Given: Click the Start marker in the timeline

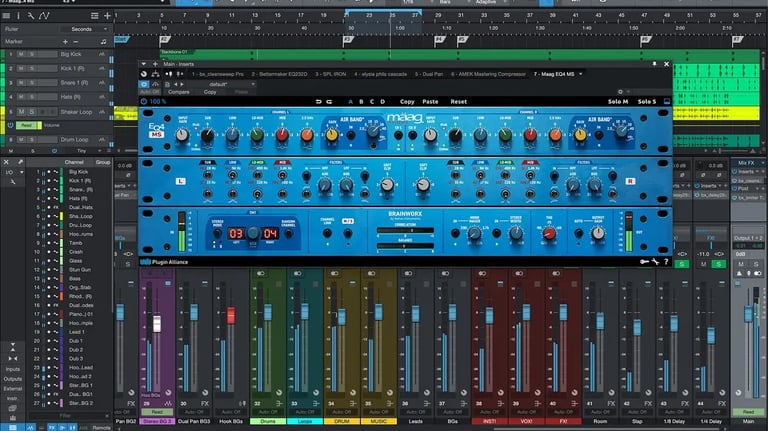Looking at the screenshot, I should click(121, 39).
